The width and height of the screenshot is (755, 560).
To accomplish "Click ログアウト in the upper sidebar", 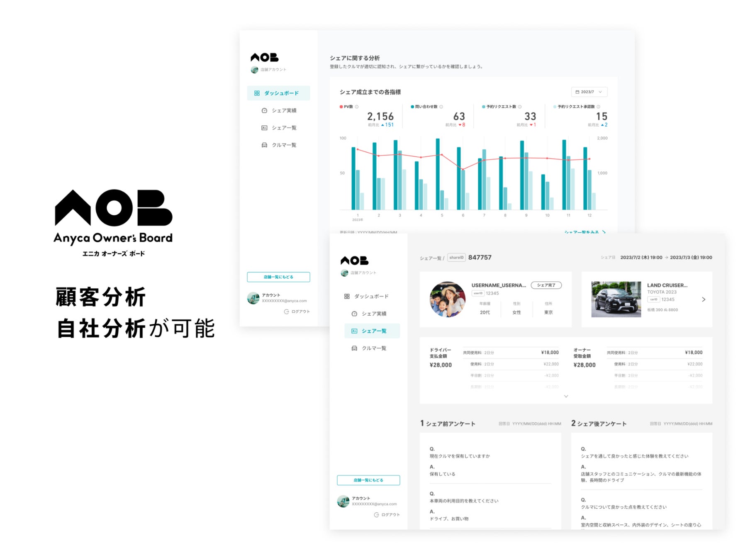I will coord(297,312).
